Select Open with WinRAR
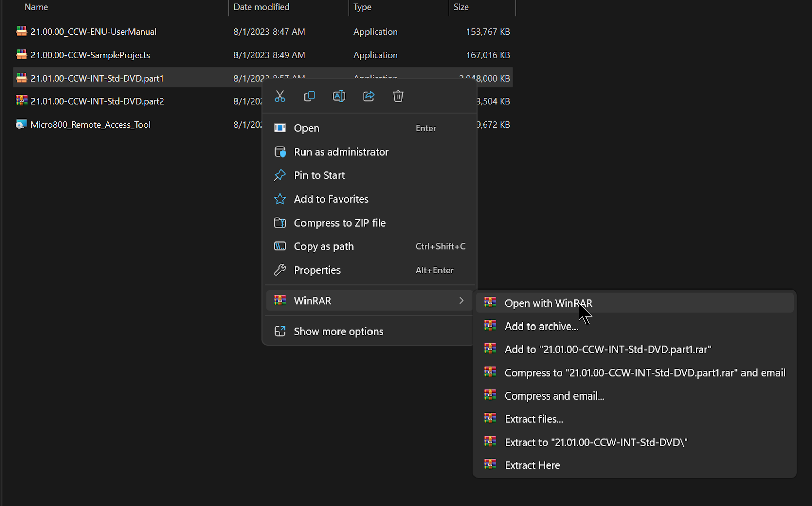The width and height of the screenshot is (812, 506). (x=634, y=303)
